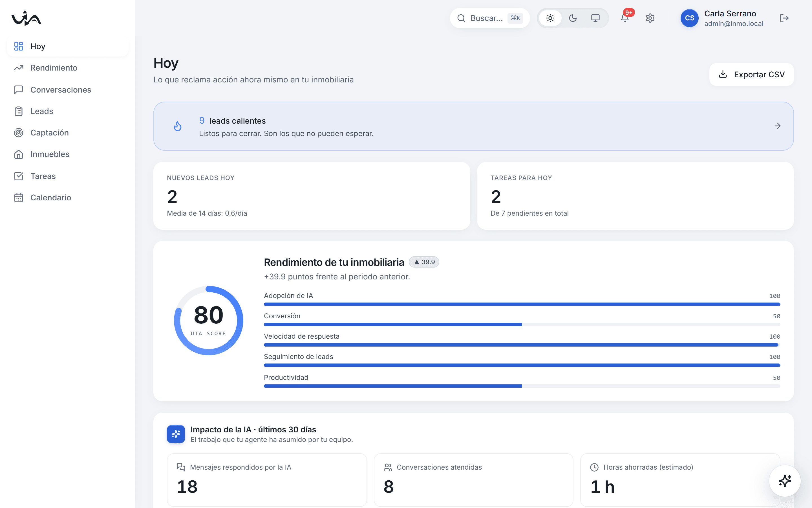Click the flame icon on hot leads banner
This screenshot has height=508, width=812.
pyautogui.click(x=178, y=126)
